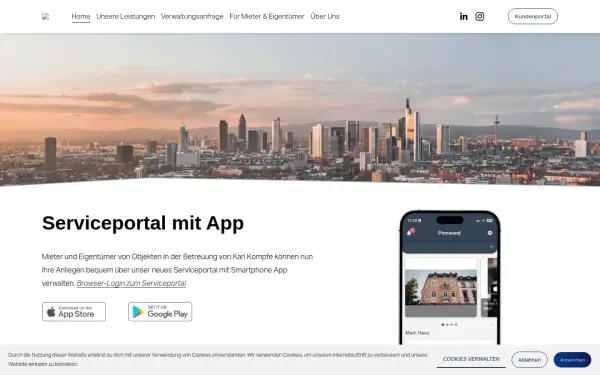Open the LinkedIn profile icon

point(463,16)
